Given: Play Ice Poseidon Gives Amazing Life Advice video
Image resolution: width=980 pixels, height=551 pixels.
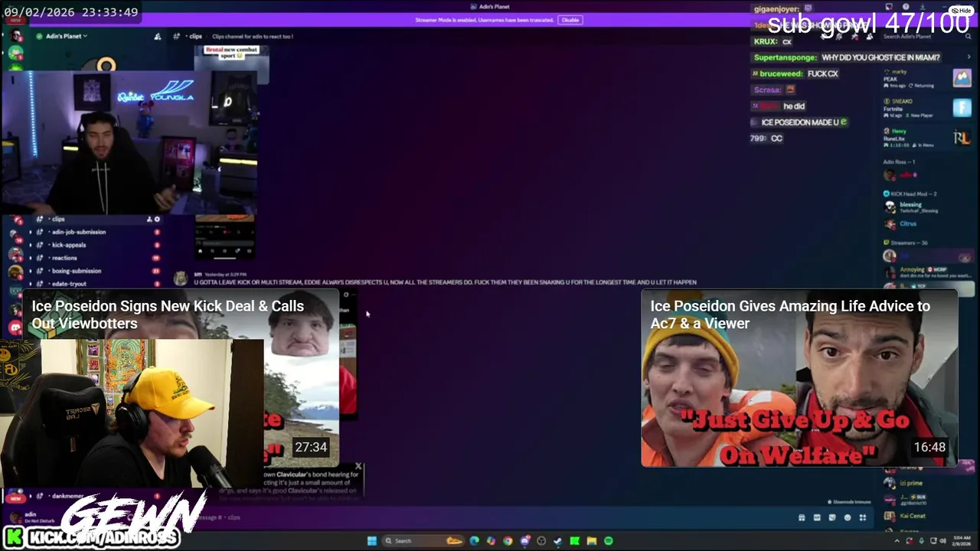Looking at the screenshot, I should pyautogui.click(x=799, y=378).
